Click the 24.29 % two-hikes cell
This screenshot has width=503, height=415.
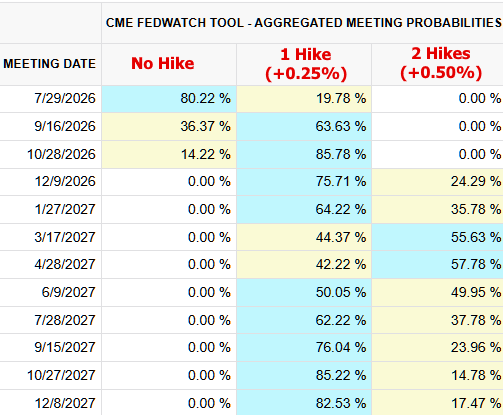438,182
